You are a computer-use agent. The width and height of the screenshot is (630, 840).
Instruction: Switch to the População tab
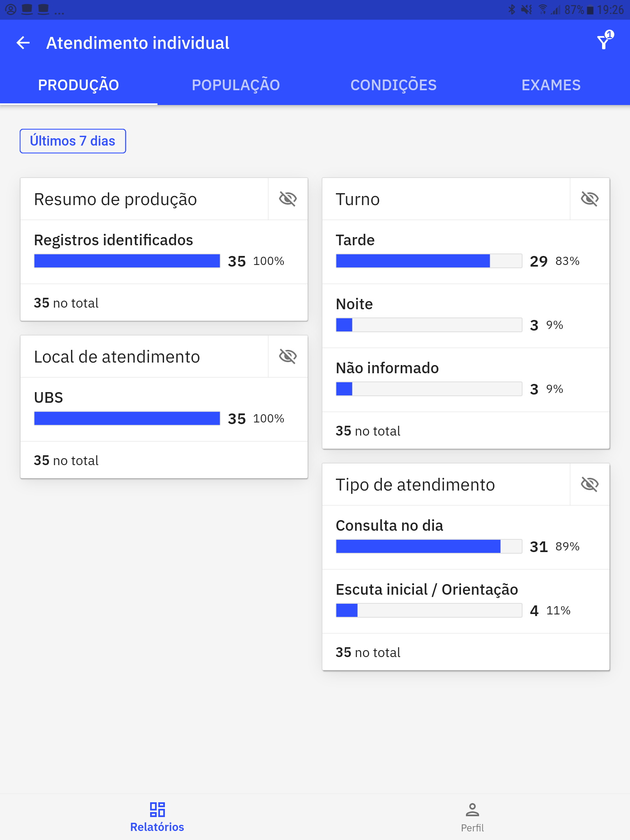pos(236,85)
